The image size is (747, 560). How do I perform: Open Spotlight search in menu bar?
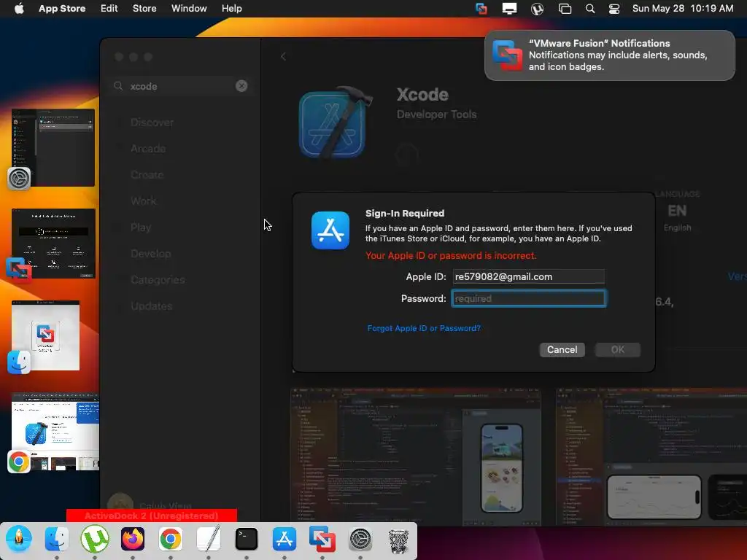(x=589, y=9)
